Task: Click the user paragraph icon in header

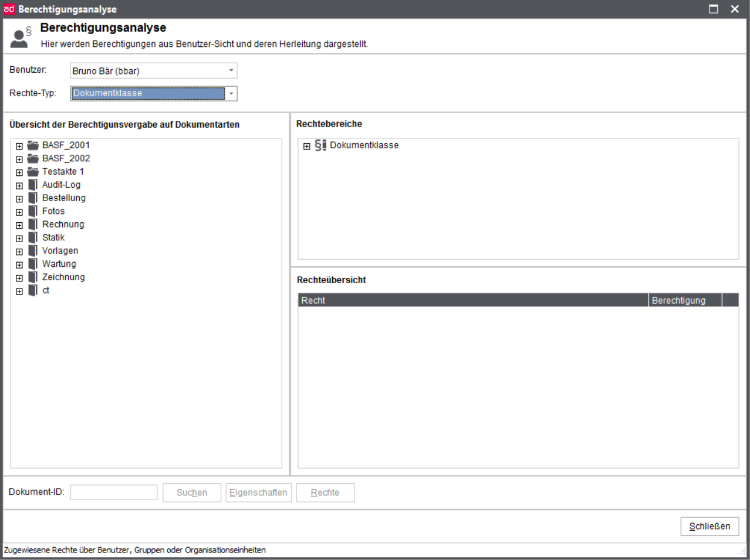Action: pyautogui.click(x=21, y=38)
